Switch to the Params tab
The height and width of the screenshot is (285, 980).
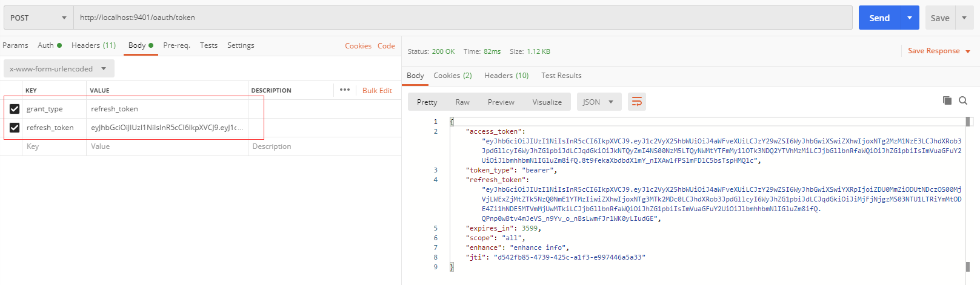click(15, 45)
